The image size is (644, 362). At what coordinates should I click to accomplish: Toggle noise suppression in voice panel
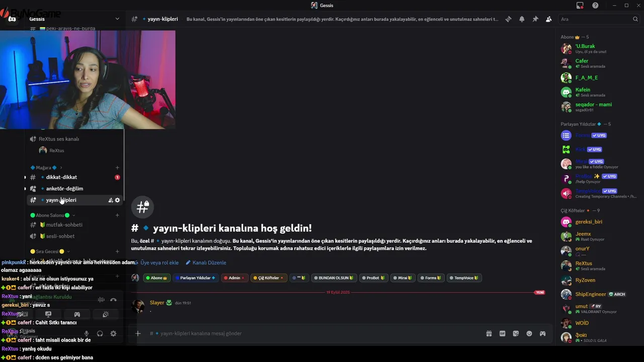coord(101,300)
